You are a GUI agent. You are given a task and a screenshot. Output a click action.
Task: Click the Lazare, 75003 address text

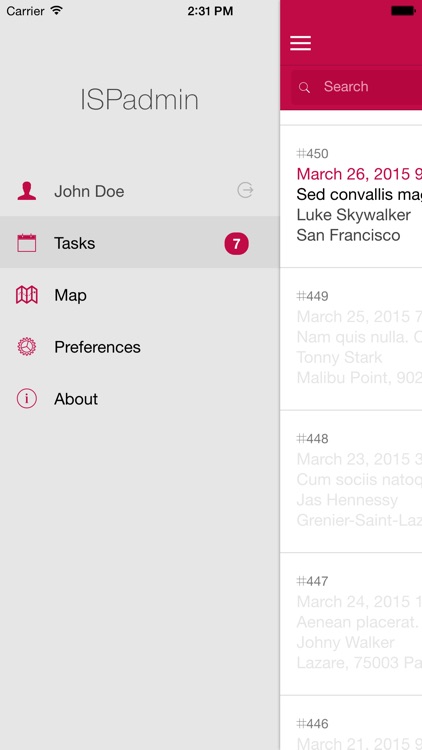click(x=359, y=662)
